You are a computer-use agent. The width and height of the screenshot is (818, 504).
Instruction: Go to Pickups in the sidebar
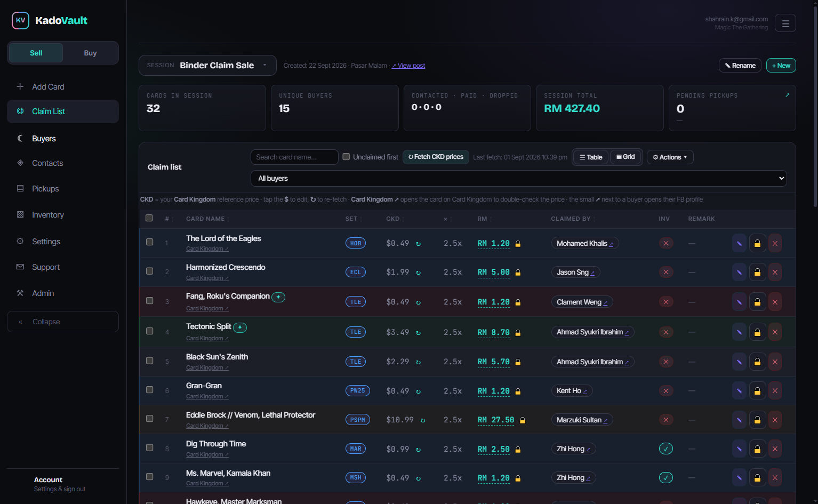pos(45,189)
